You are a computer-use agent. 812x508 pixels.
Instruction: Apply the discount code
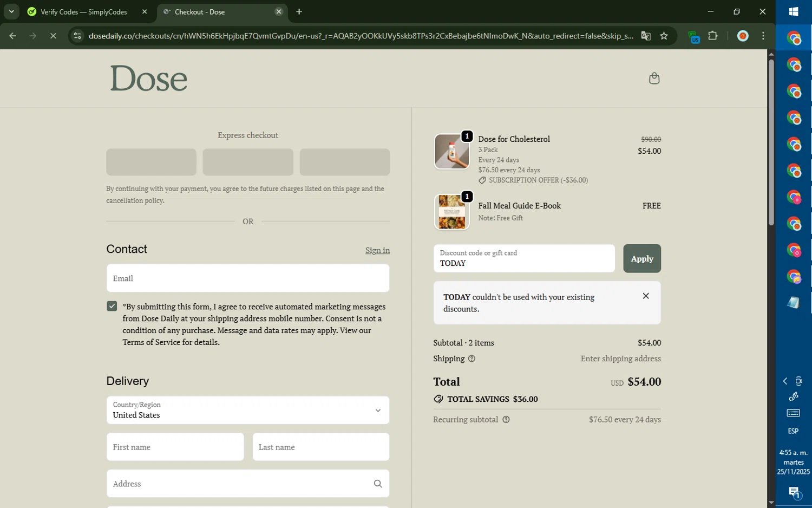tap(641, 259)
